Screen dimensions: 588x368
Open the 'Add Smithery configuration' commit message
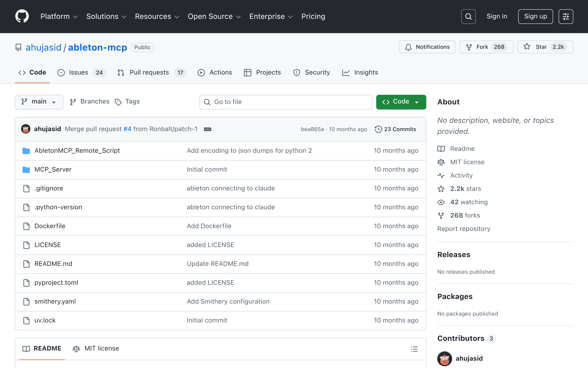pos(228,302)
